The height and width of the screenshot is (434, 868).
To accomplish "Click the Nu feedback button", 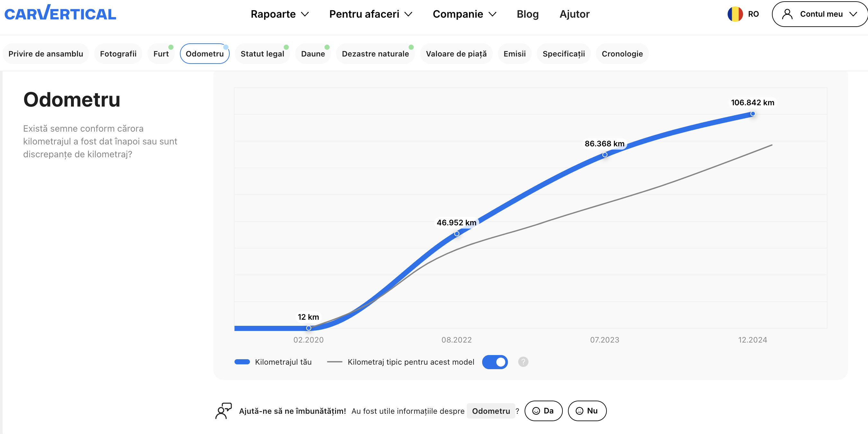I will pyautogui.click(x=587, y=411).
